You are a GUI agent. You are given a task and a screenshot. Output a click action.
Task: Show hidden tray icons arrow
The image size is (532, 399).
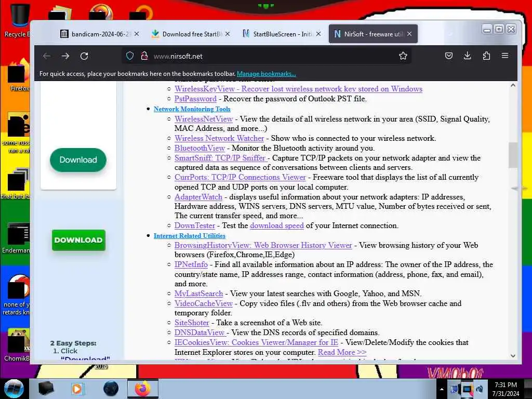point(442,389)
